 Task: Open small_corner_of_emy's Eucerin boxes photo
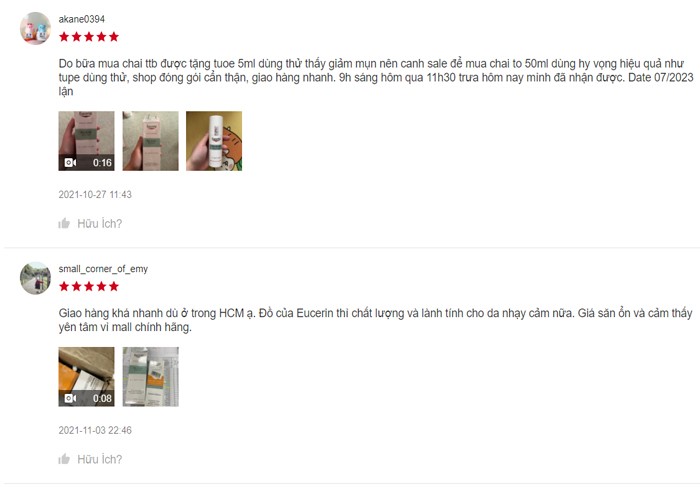[x=150, y=377]
